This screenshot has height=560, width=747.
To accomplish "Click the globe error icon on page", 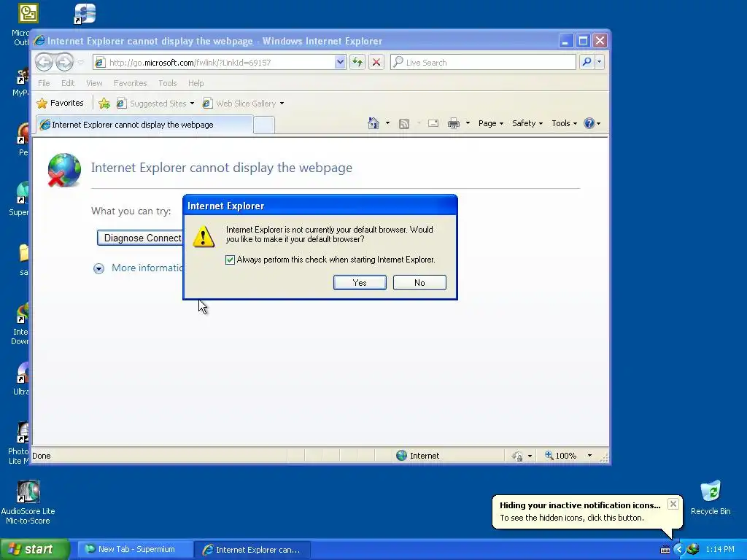I will pyautogui.click(x=64, y=170).
